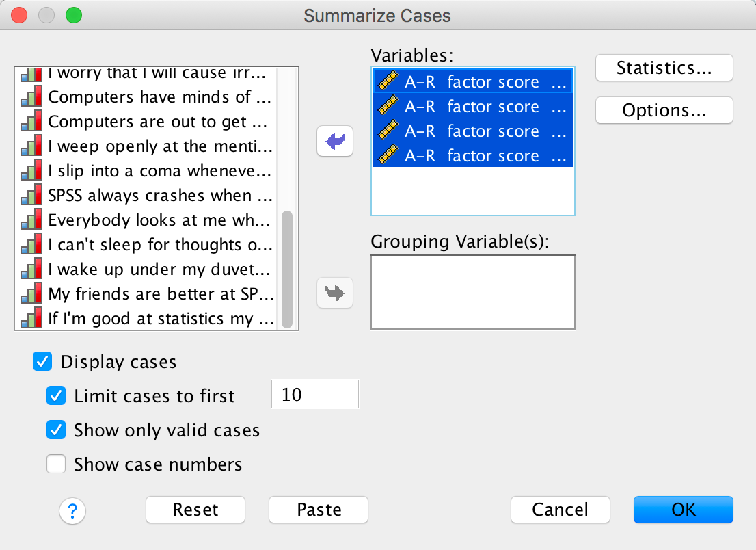Enable Show case numbers checkbox
This screenshot has width=756, height=550.
coord(56,464)
